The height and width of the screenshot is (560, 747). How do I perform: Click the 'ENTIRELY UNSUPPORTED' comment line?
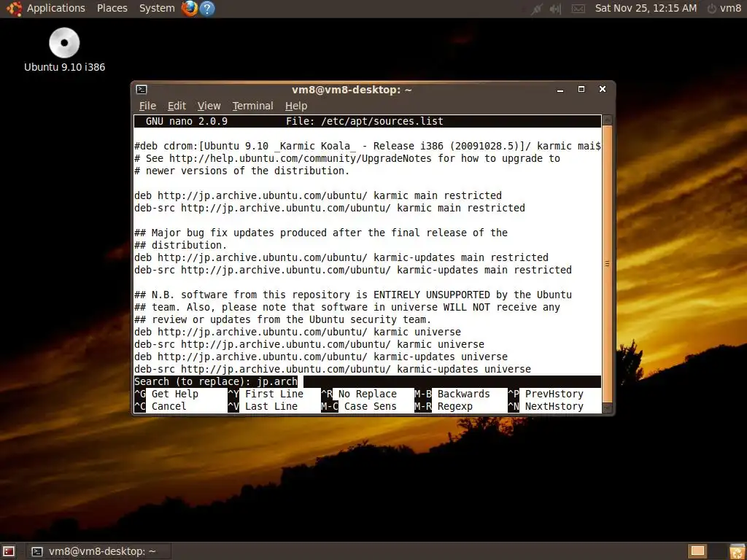click(353, 295)
